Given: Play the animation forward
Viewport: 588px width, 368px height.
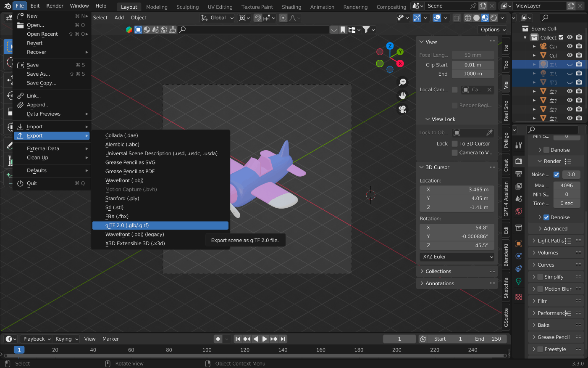Looking at the screenshot, I should pos(265,339).
